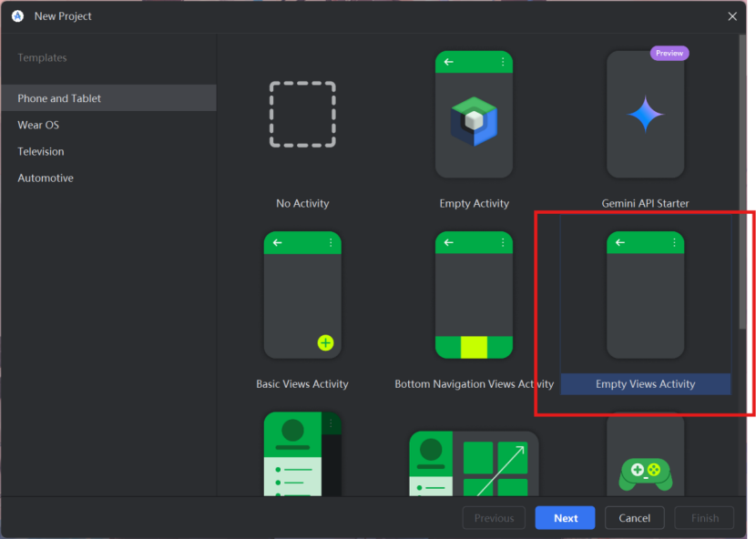Click the 'No Activity' label
Screen dimensions: 756x539
(x=302, y=203)
